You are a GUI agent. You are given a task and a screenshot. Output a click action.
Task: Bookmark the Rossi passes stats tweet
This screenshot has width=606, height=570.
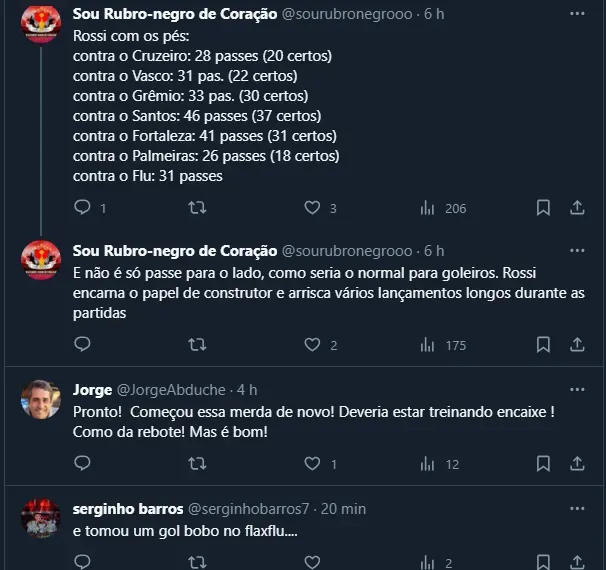(543, 208)
